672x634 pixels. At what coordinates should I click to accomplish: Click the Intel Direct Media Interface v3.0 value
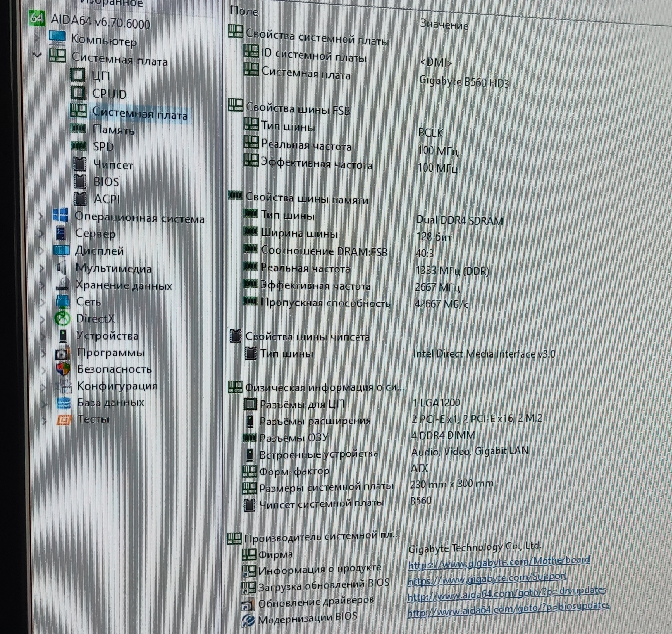[484, 354]
